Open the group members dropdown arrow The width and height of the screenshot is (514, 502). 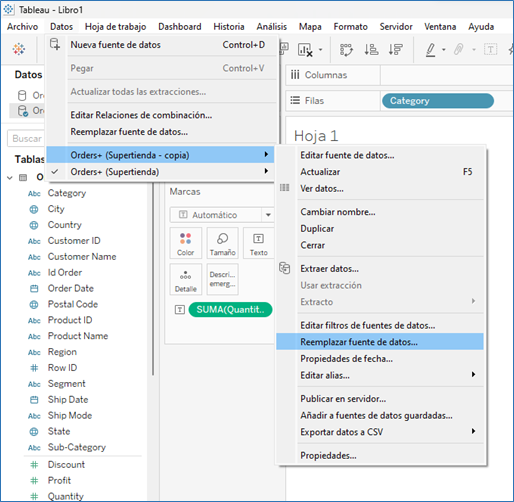pos(474,50)
